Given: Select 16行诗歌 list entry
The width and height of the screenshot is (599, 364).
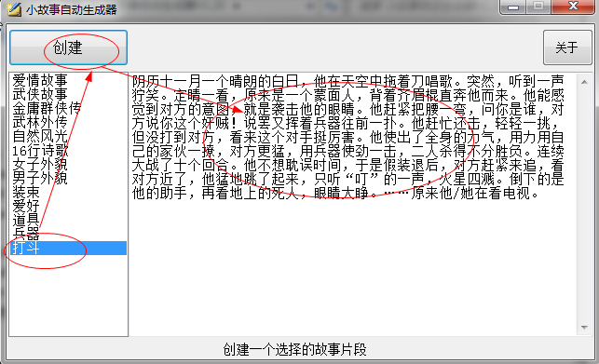Looking at the screenshot, I should tap(68, 151).
